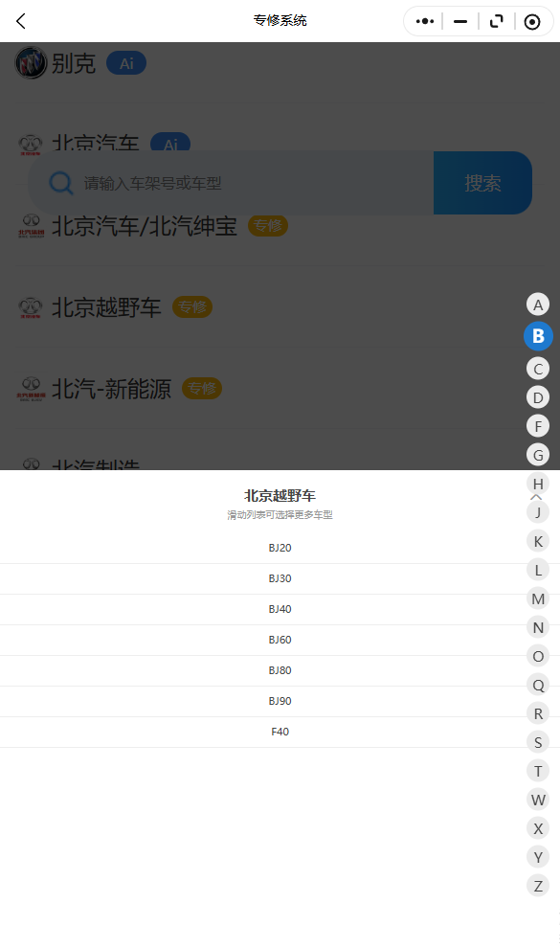The image size is (560, 948).
Task: Jump to index letter H
Action: [538, 484]
